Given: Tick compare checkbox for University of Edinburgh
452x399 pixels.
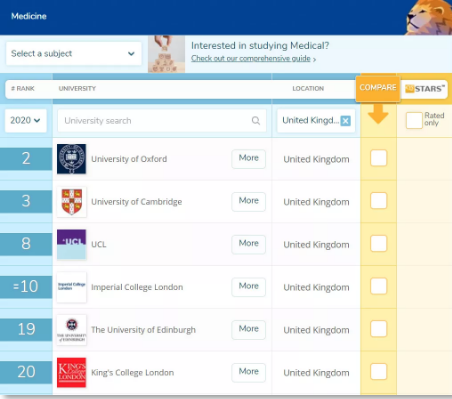Looking at the screenshot, I should [x=378, y=329].
